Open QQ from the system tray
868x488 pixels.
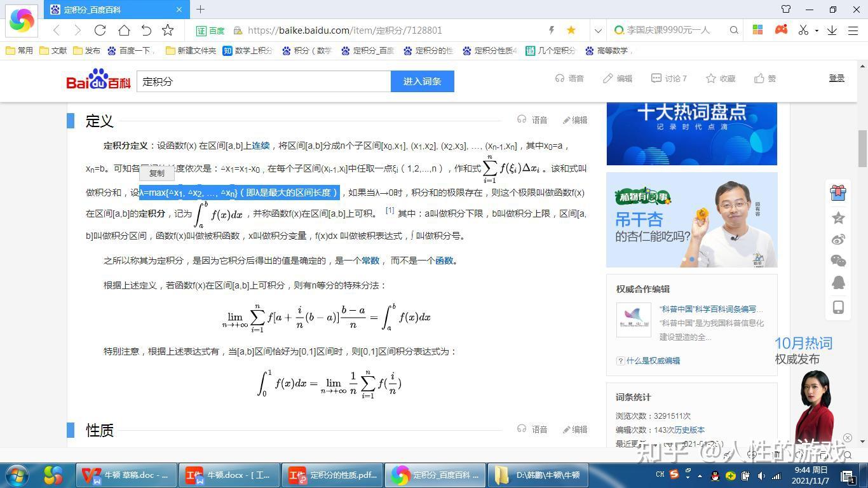(714, 475)
